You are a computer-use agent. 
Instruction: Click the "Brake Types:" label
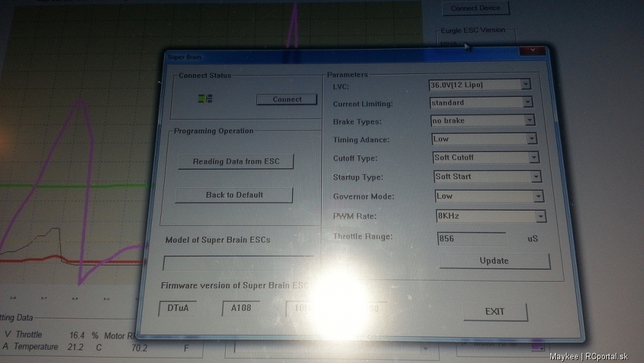tap(357, 121)
